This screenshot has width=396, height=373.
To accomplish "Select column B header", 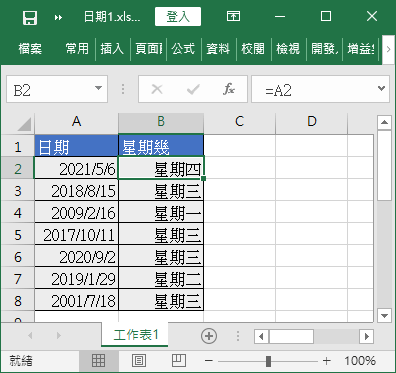I will [161, 121].
